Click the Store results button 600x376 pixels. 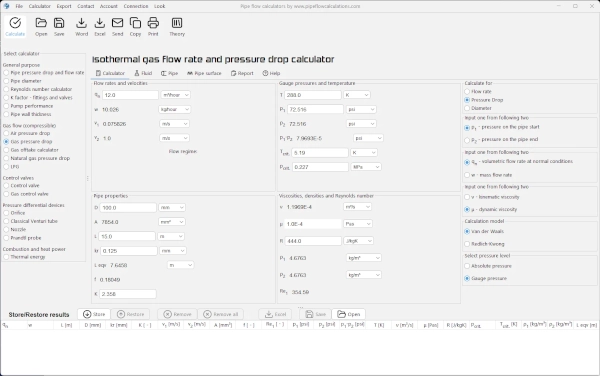coord(94,314)
